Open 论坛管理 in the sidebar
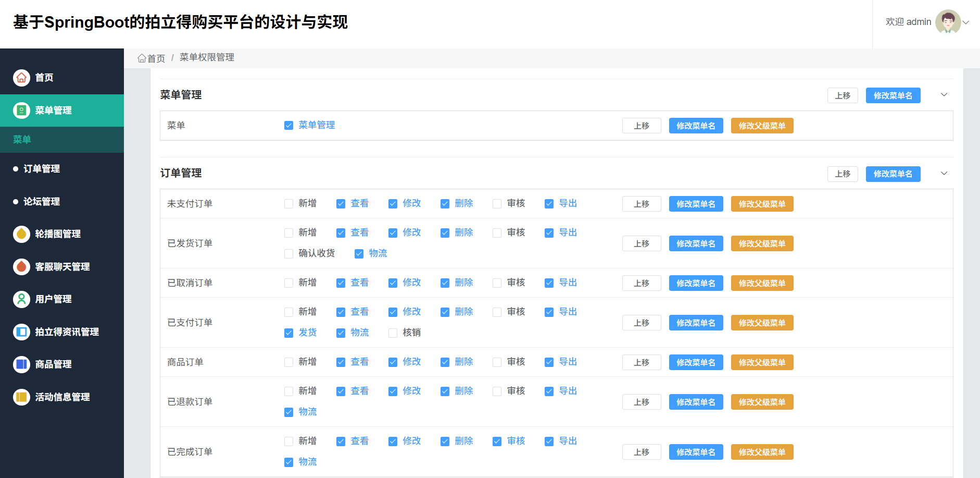The height and width of the screenshot is (478, 980). coord(62,202)
